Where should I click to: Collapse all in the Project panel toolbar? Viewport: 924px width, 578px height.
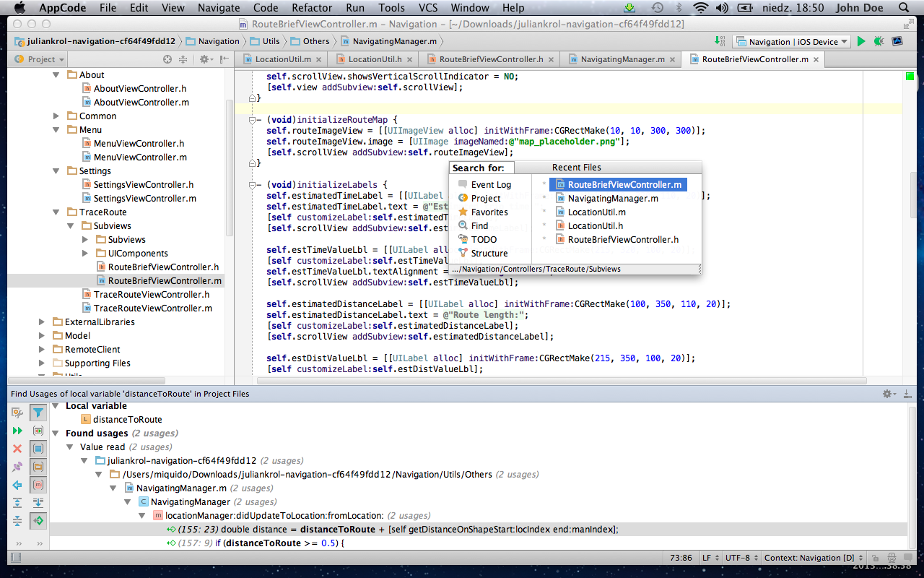pos(183,59)
